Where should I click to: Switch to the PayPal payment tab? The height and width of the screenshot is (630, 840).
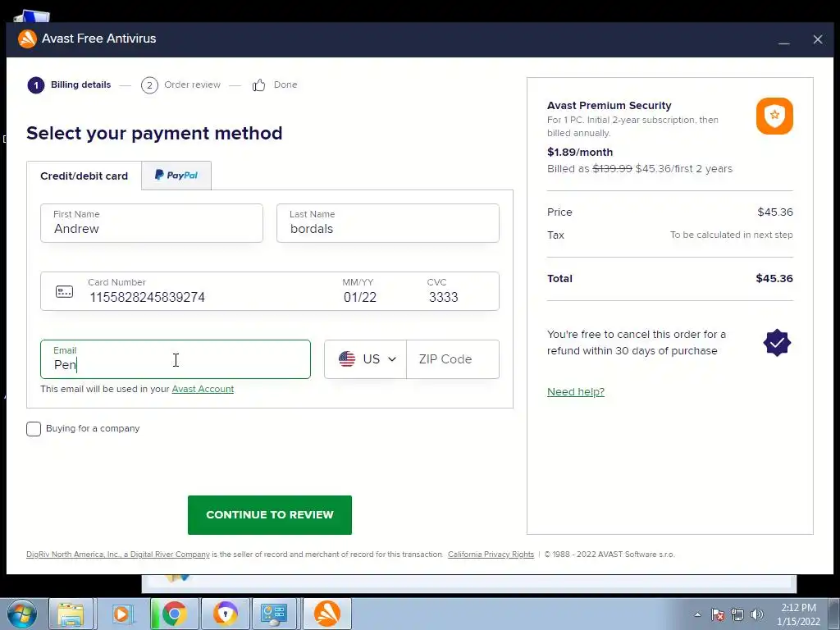[176, 176]
